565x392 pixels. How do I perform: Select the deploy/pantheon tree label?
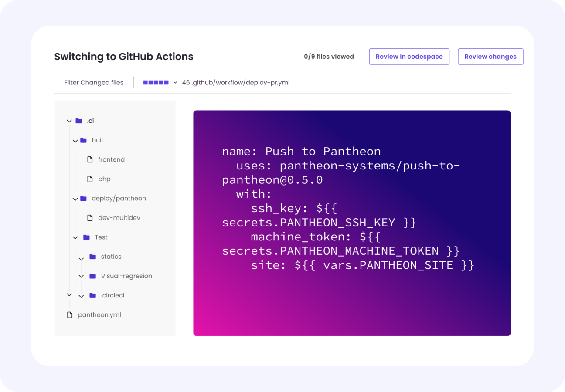pos(119,198)
